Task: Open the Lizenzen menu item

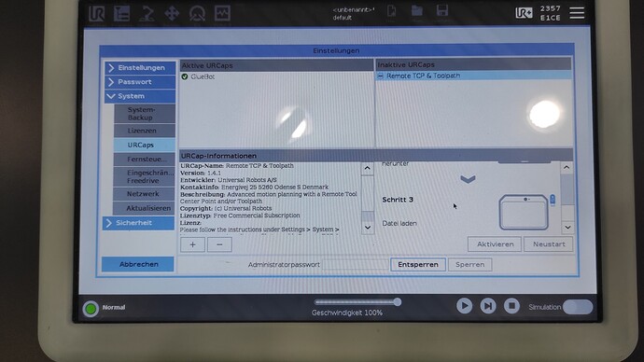Action: click(x=145, y=131)
